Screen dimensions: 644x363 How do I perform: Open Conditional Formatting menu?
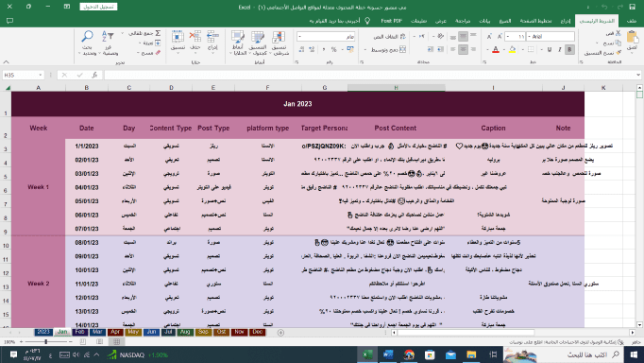point(279,43)
